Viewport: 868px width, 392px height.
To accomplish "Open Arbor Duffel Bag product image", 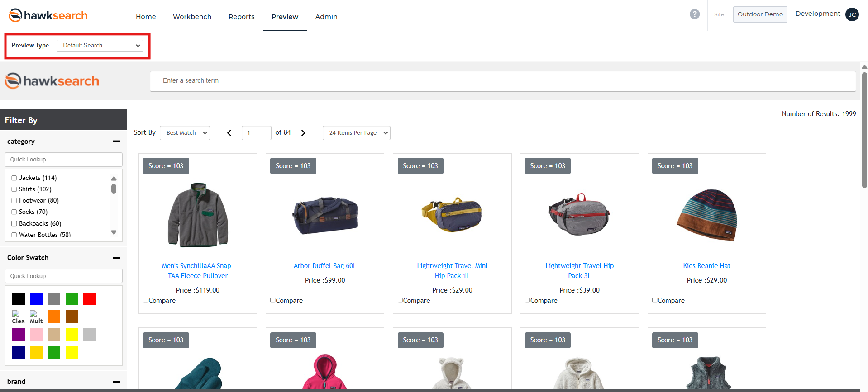I will pos(325,215).
